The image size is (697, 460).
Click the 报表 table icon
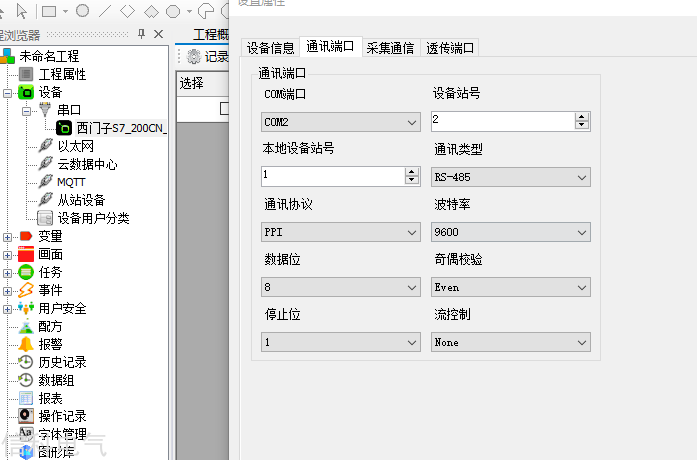click(26, 398)
